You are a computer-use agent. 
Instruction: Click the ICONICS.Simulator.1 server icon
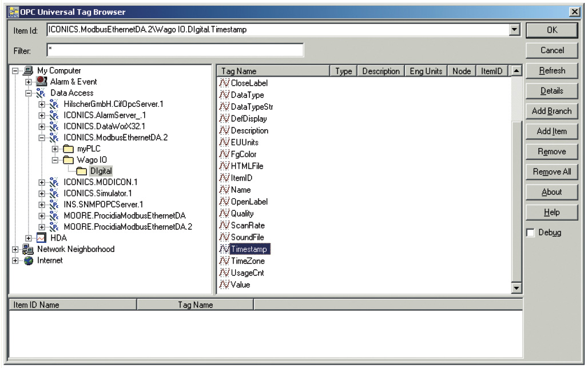pyautogui.click(x=55, y=193)
